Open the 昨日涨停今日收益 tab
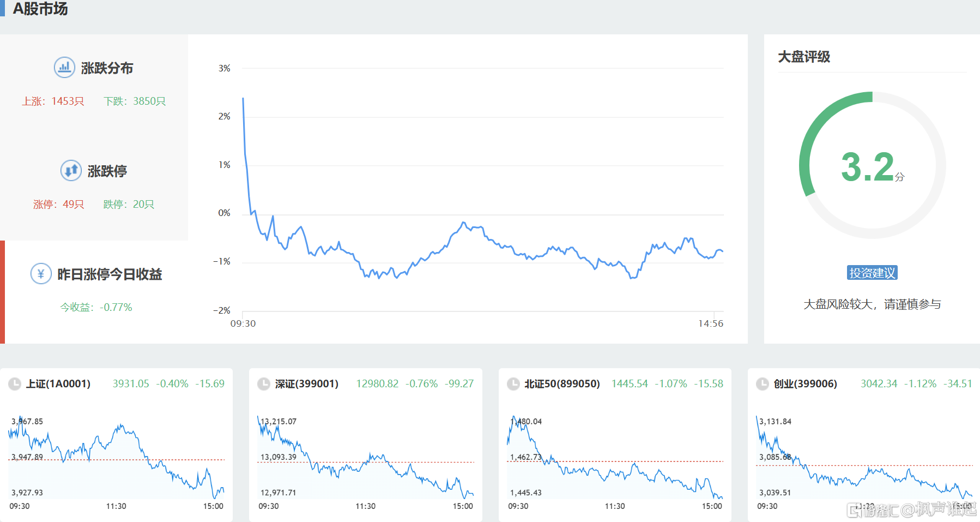Image resolution: width=980 pixels, height=522 pixels. tap(110, 274)
